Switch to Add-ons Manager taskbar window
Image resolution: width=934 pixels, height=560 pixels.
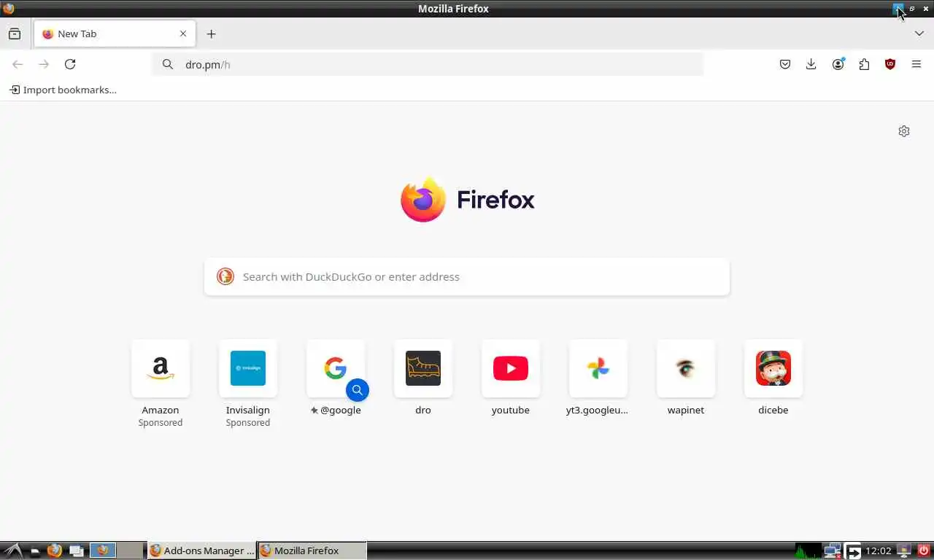pos(202,551)
